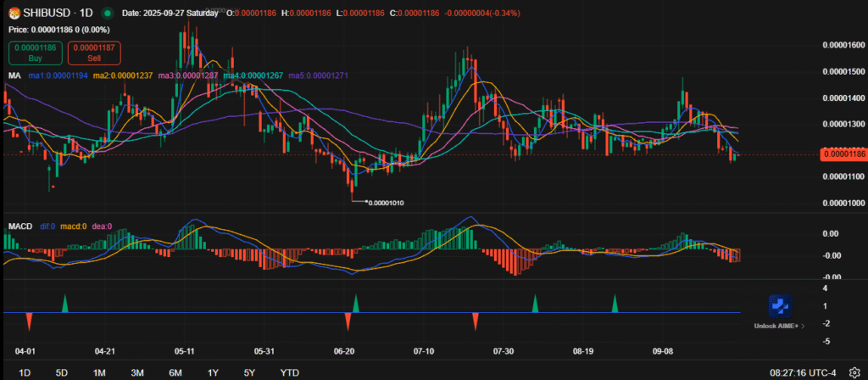Click the 05-11 date axis label
This screenshot has height=380, width=868.
tap(184, 351)
